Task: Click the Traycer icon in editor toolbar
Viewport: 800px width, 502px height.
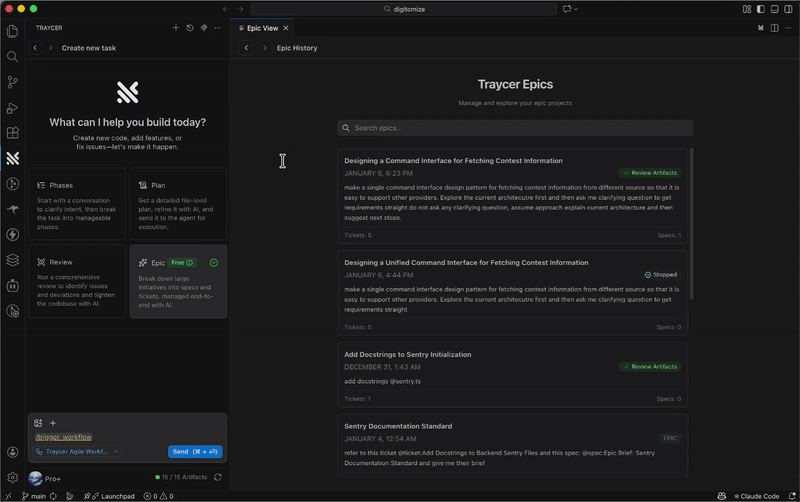Action: click(761, 28)
